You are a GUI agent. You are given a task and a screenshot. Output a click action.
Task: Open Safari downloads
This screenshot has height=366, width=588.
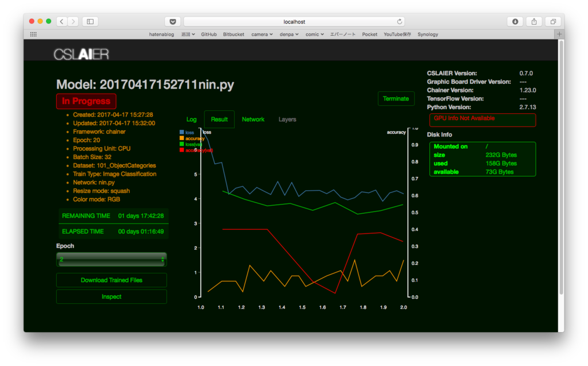pos(515,21)
